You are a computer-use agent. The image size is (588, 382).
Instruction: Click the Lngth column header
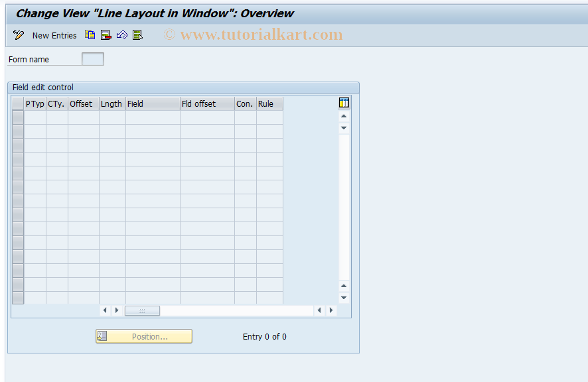(112, 104)
